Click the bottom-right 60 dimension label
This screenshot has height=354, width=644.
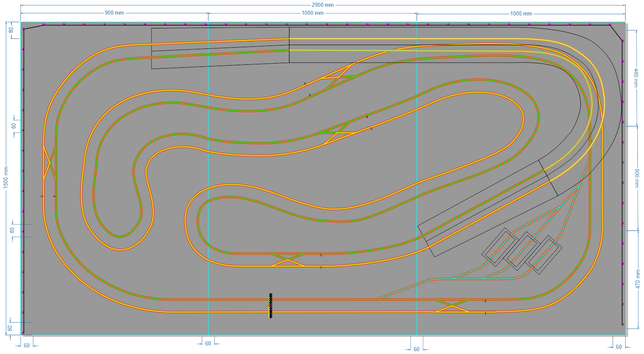pos(619,346)
